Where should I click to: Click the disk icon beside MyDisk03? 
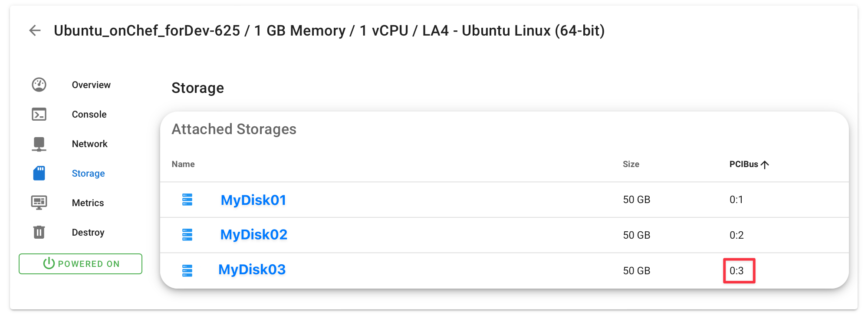coord(187,271)
